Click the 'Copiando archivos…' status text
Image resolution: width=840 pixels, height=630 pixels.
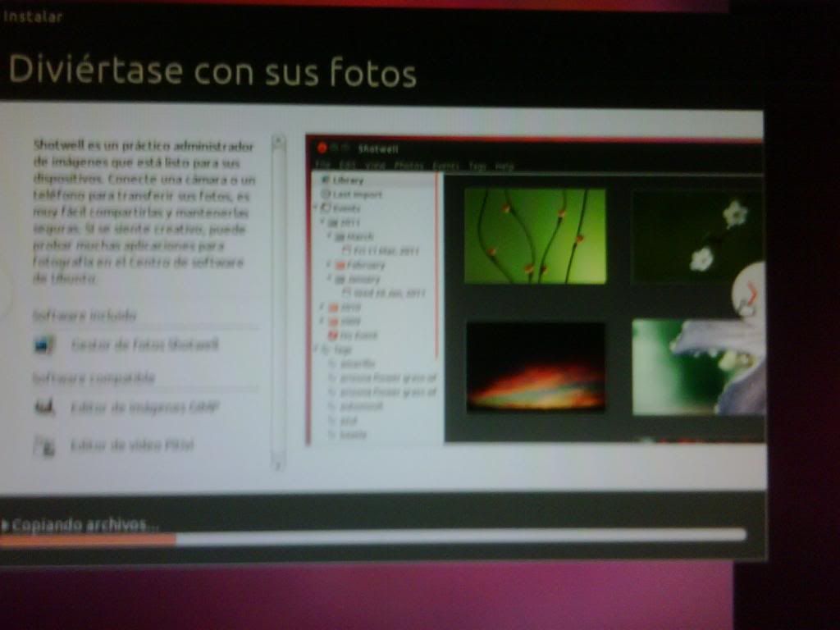85,524
